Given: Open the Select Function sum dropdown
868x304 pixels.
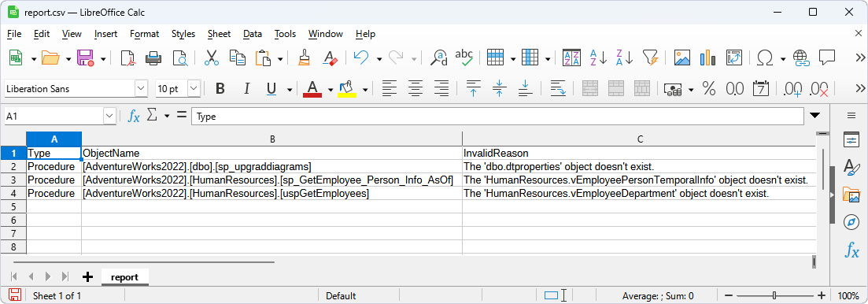Looking at the screenshot, I should click(x=167, y=117).
